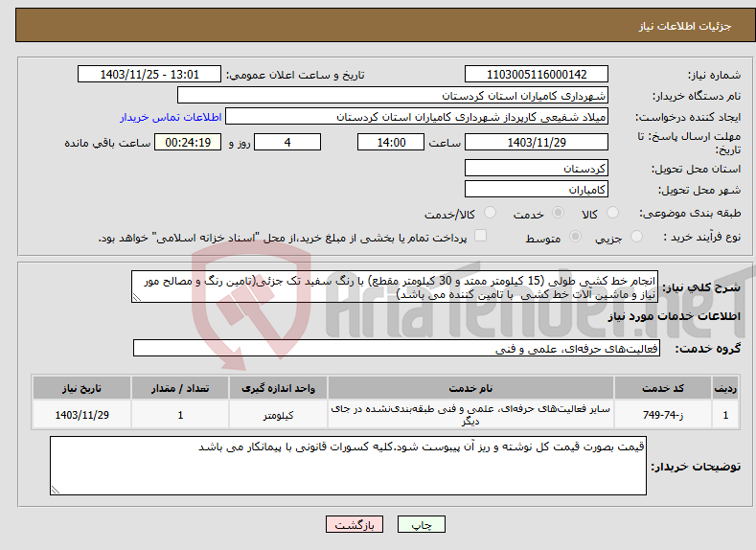The width and height of the screenshot is (756, 550).
Task: Click the توضیحات خریدار text area
Action: point(348,466)
